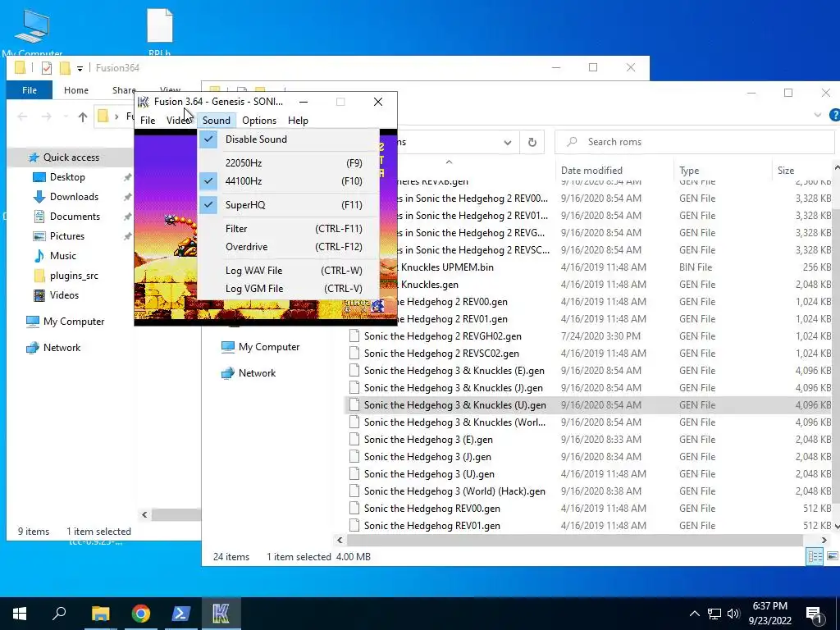
Task: Toggle SuperHQ sound option
Action: (x=288, y=204)
